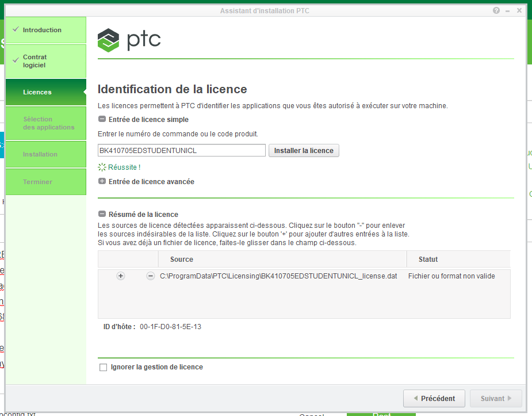Select the license file path entry
Viewport: 532px width, 416px height.
[278, 276]
